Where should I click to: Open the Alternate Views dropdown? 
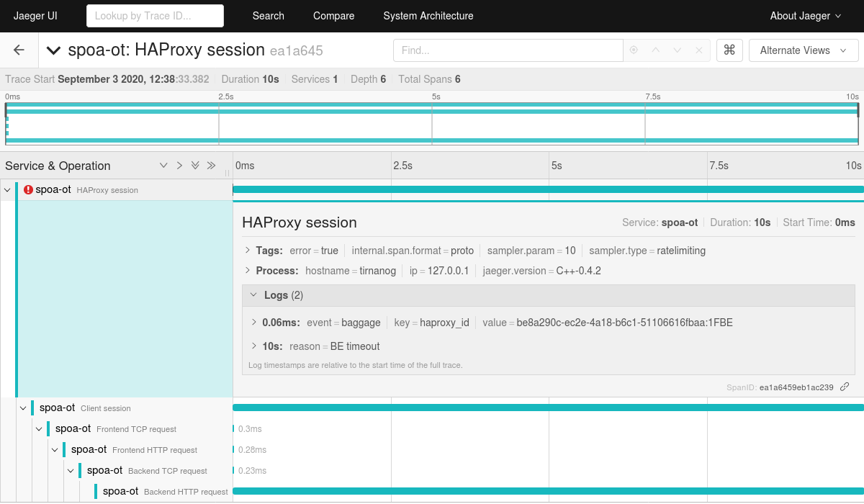804,50
